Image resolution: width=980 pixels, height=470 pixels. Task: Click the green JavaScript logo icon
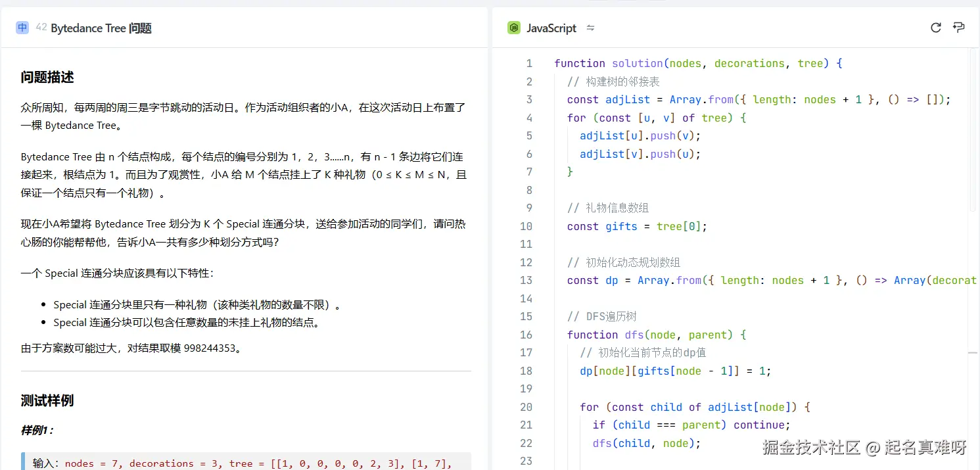[513, 28]
